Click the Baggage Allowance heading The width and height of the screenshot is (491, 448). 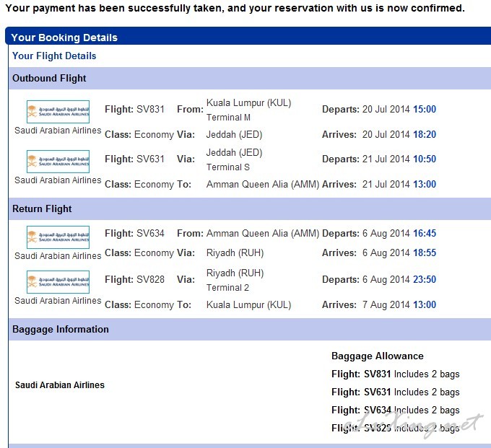coord(378,356)
